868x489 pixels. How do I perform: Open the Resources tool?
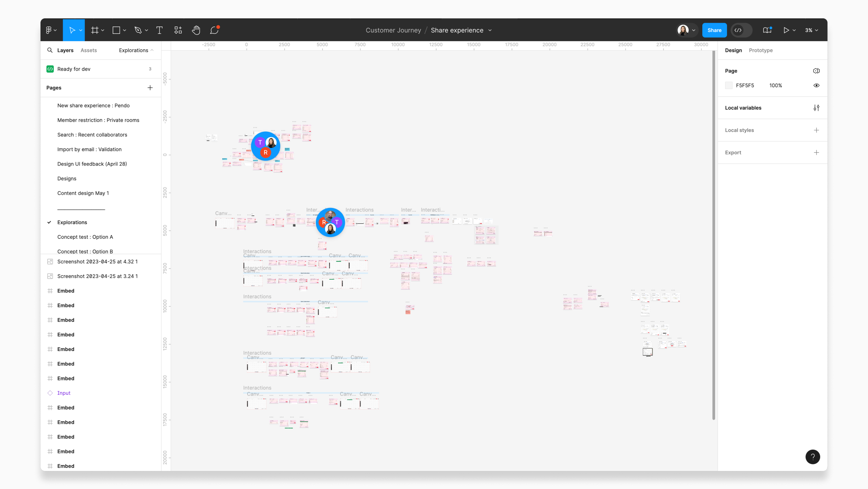click(x=178, y=30)
